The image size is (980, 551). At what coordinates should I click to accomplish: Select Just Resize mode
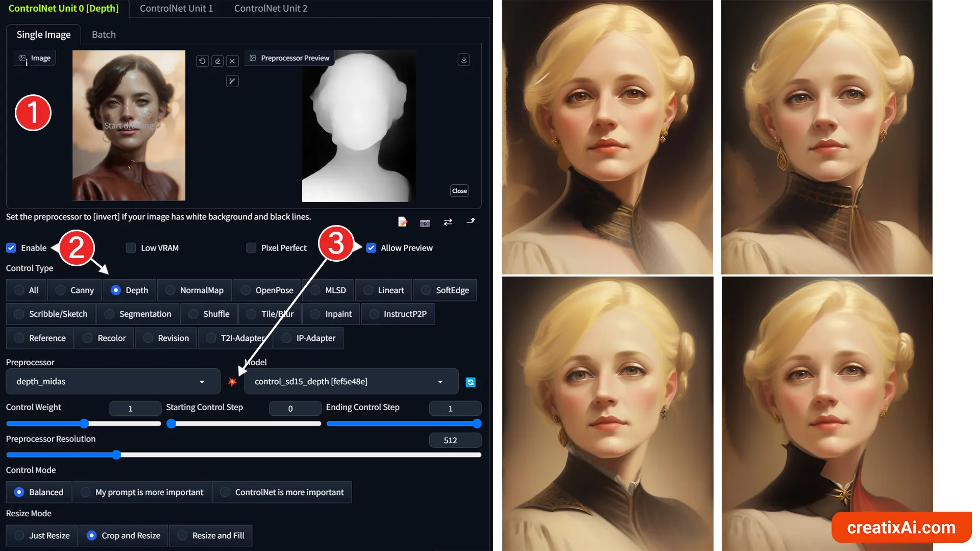pos(42,536)
